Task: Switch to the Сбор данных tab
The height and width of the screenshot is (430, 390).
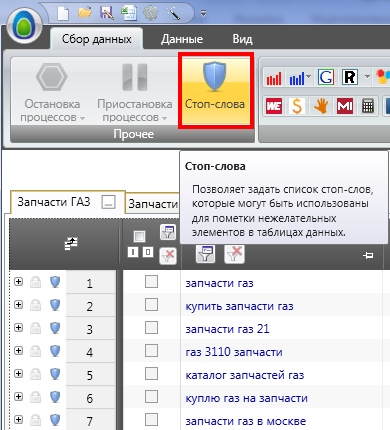Action: (x=97, y=39)
